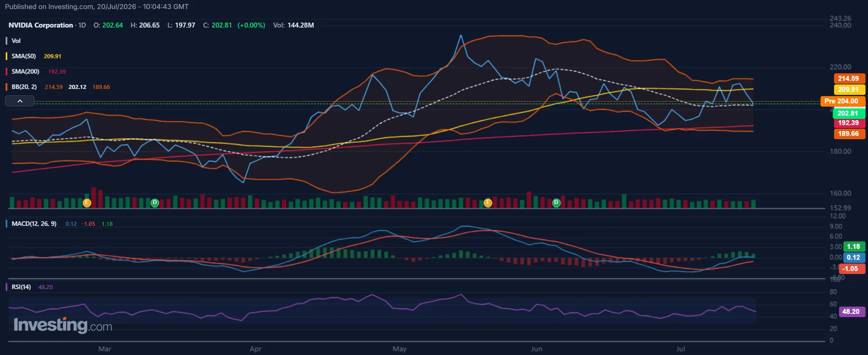Click the purple 48.20 RSI value label
Screen dimensions: 868x355
tap(852, 312)
